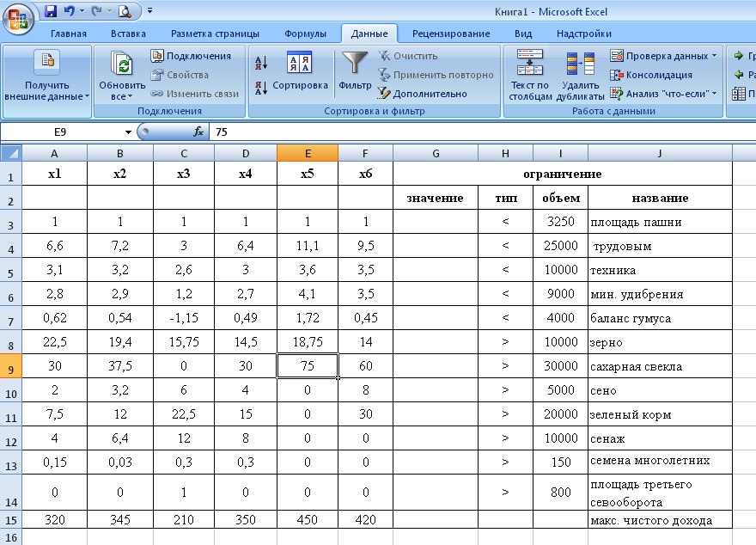Select column E header

[308, 153]
